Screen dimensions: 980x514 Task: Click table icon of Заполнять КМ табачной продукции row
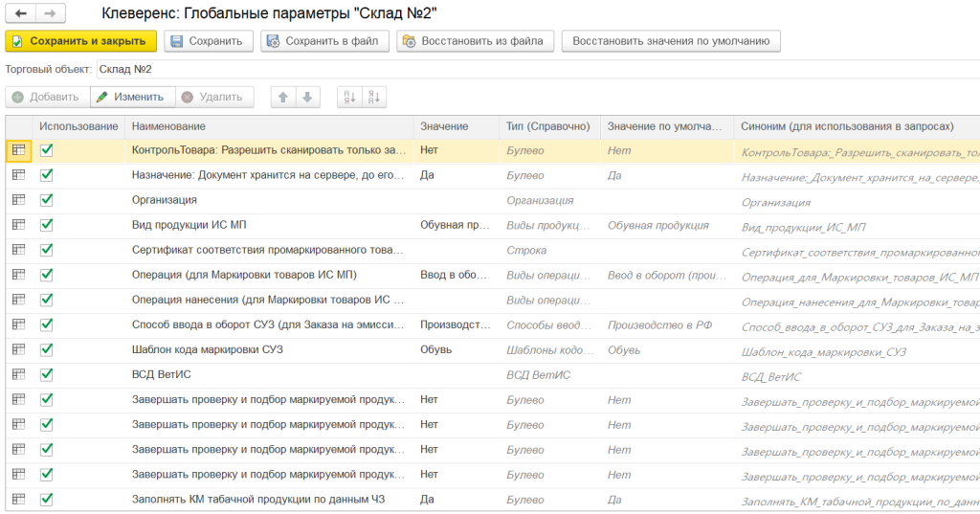19,499
